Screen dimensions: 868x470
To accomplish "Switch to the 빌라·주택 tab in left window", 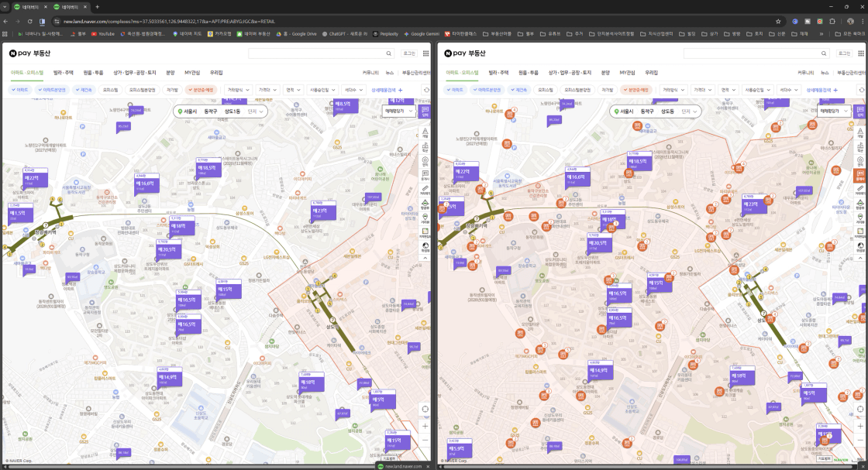I will coord(64,72).
